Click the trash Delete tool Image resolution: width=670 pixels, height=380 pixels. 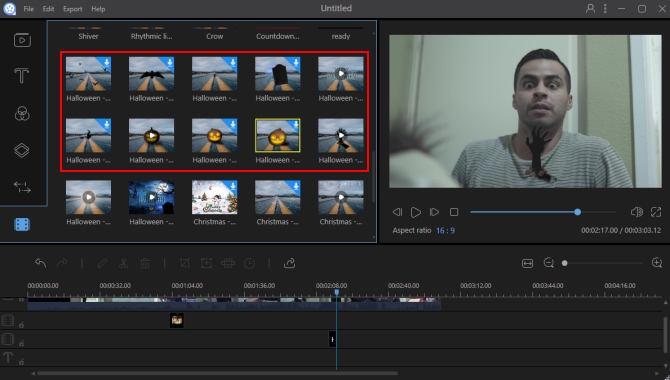(145, 263)
